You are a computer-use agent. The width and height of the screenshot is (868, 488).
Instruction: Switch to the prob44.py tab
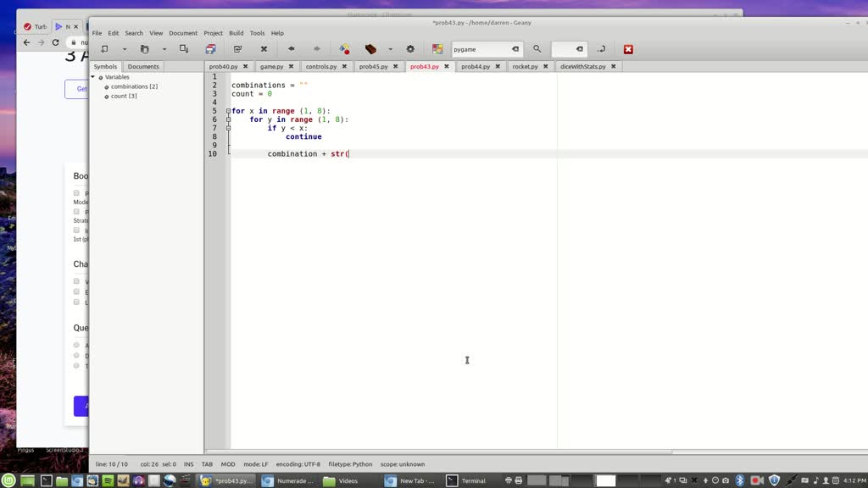(475, 66)
